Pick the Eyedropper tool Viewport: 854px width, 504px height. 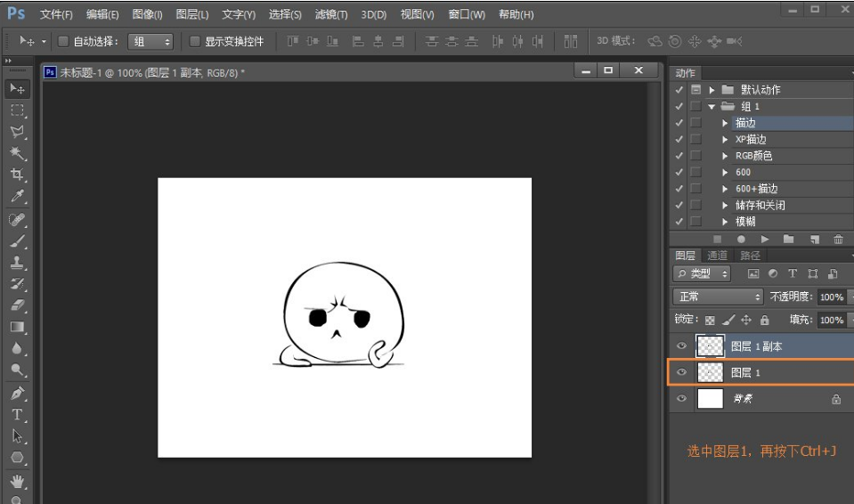[17, 197]
